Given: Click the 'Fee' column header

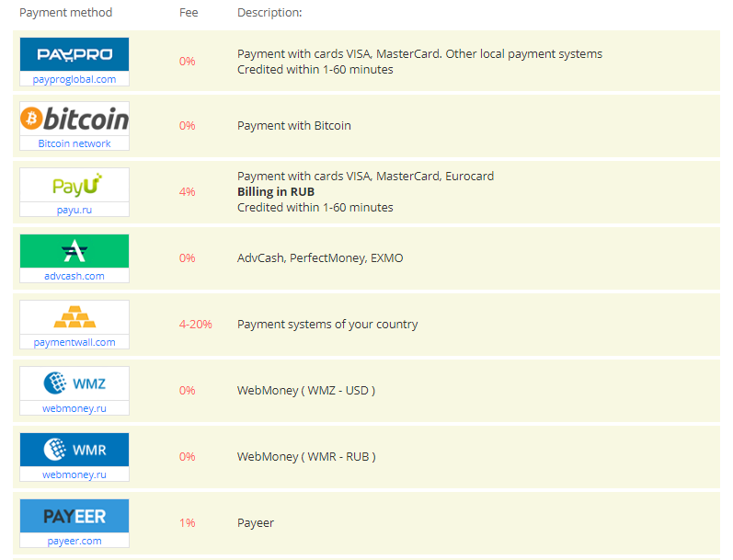Looking at the screenshot, I should tap(189, 13).
